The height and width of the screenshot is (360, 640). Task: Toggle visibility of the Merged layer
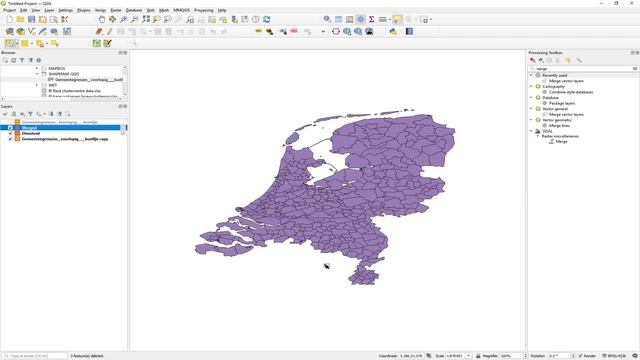[x=11, y=128]
